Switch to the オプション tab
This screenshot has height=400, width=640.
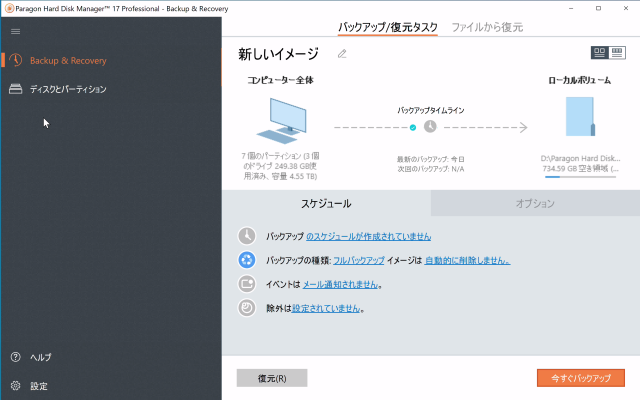click(535, 203)
